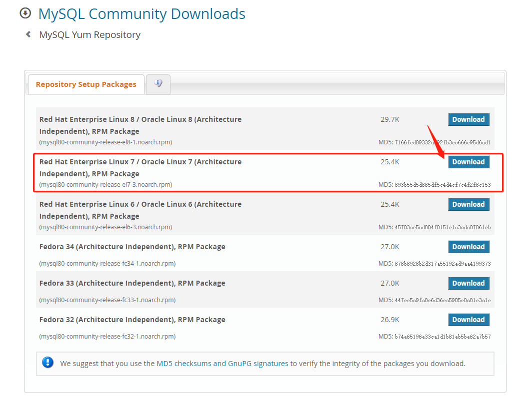Download the Fedora 34 RPM package
Viewport: 532px width, 402px height.
468,247
